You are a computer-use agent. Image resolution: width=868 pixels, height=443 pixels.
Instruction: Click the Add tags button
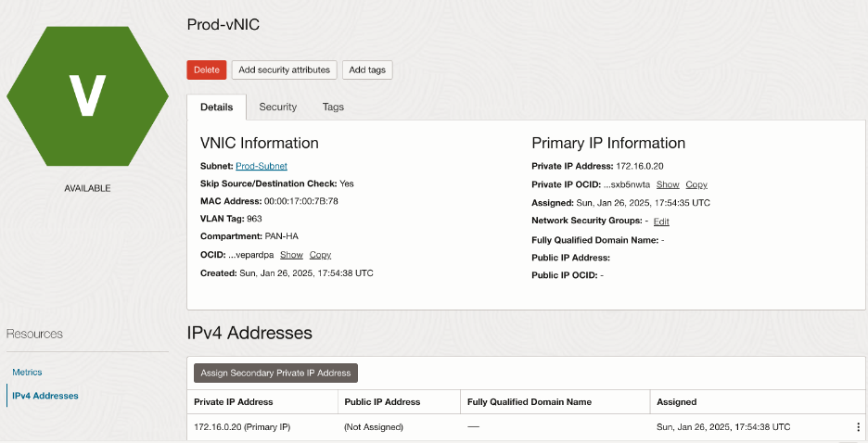tap(367, 70)
